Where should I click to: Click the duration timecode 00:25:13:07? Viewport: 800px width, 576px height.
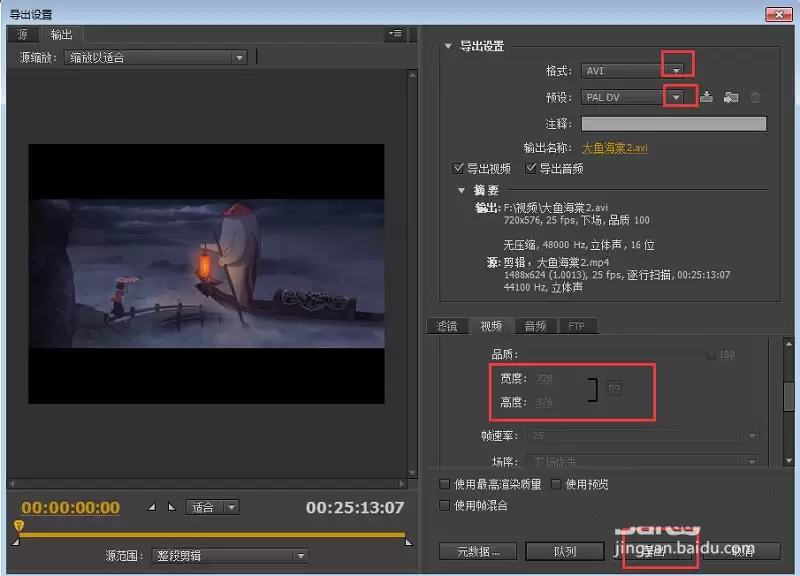pos(355,507)
